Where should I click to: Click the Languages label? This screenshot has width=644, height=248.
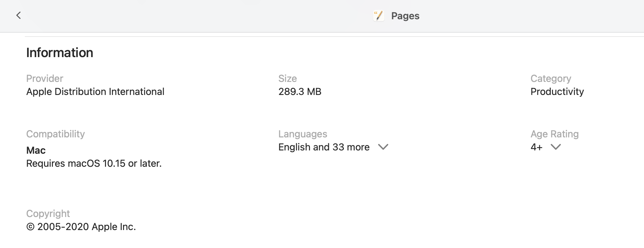302,134
